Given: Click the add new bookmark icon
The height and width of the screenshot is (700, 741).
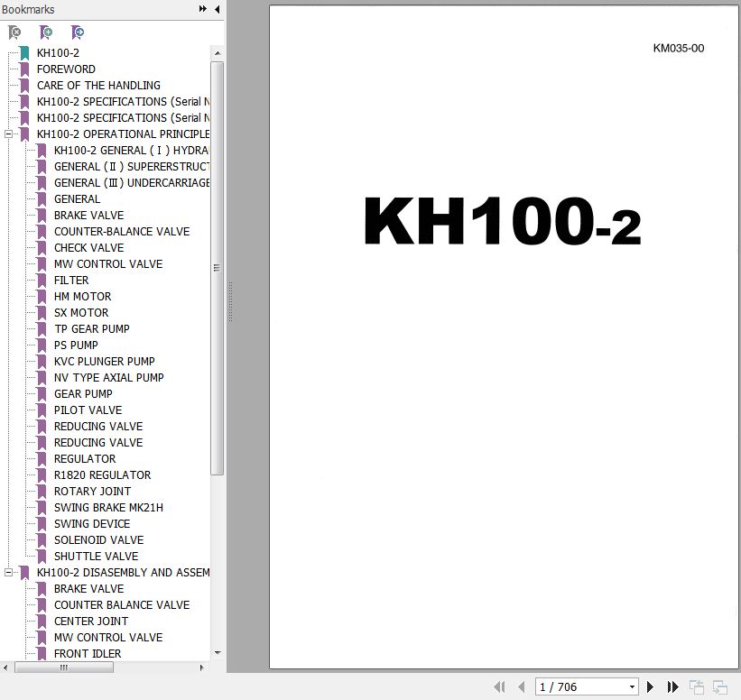Looking at the screenshot, I should click(x=46, y=32).
